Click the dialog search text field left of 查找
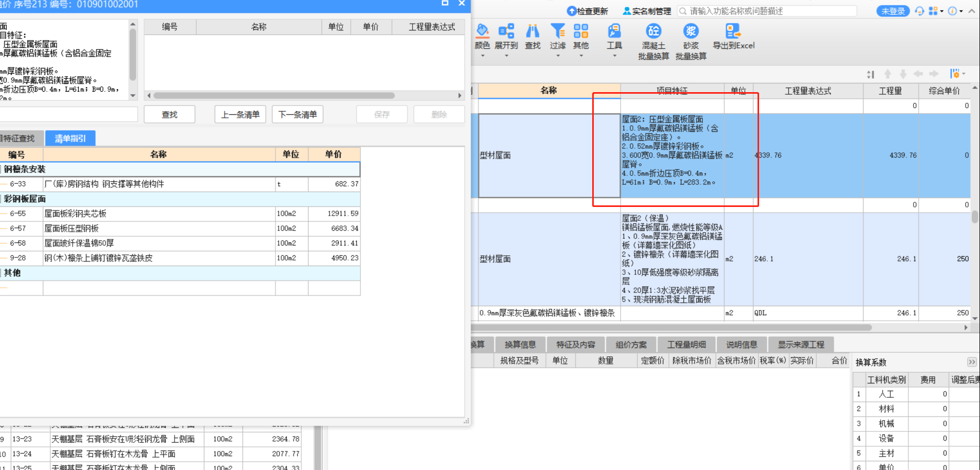 [69, 114]
